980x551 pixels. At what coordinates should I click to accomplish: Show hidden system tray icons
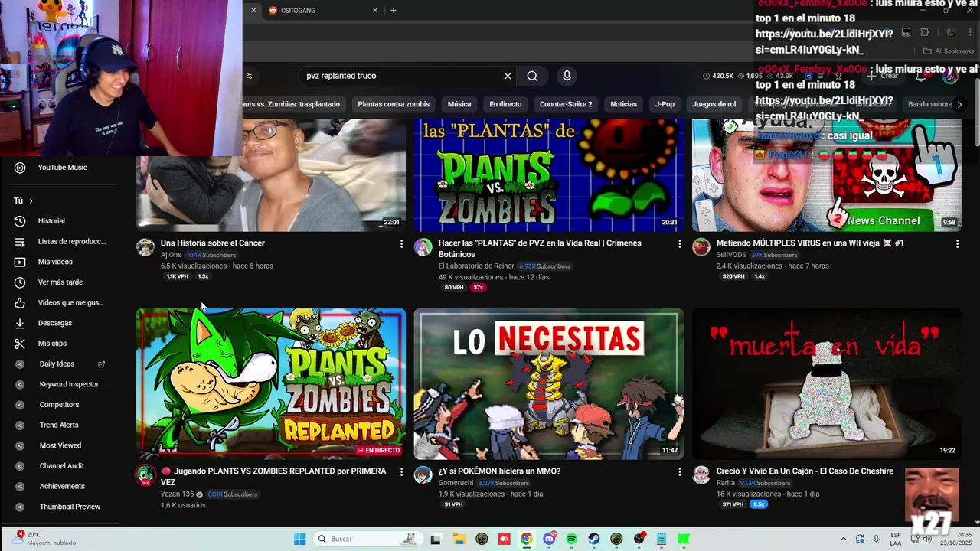pyautogui.click(x=844, y=539)
